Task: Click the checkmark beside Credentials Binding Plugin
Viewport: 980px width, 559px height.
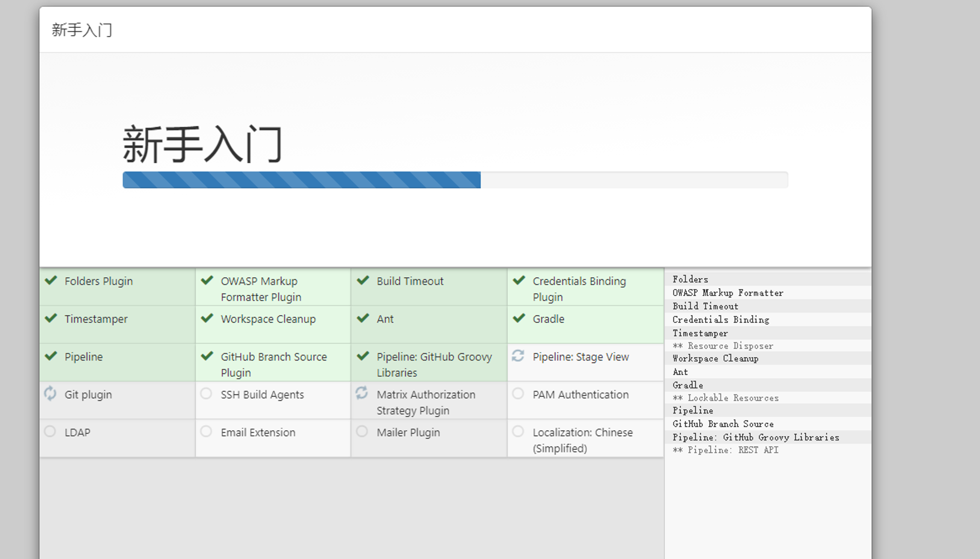Action: tap(519, 280)
